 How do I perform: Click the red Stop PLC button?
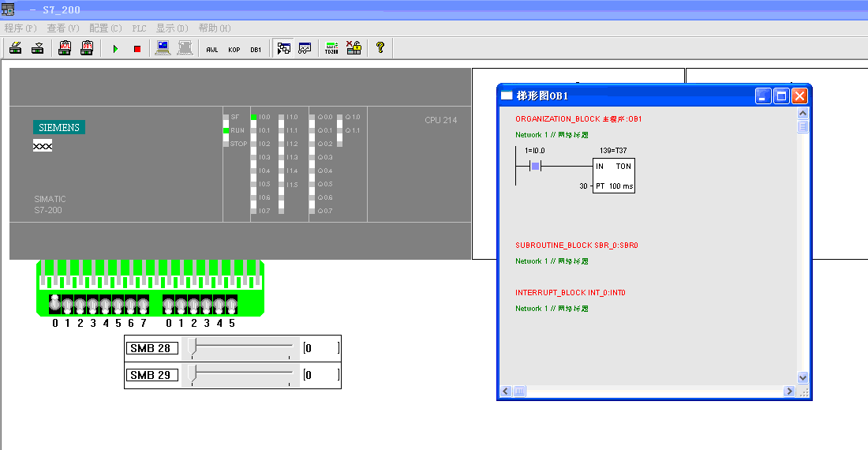point(137,49)
